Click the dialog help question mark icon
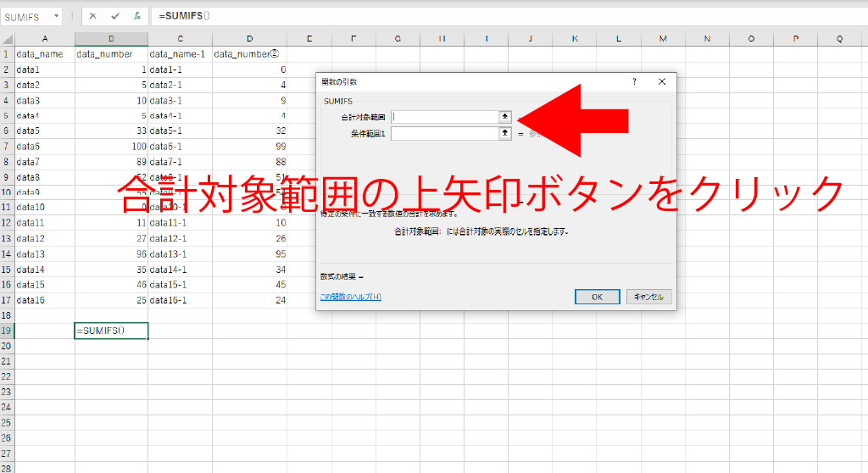Image resolution: width=868 pixels, height=473 pixels. coord(634,81)
